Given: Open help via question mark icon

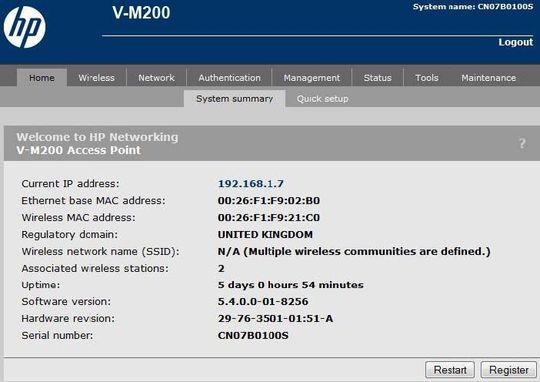Looking at the screenshot, I should (x=522, y=143).
